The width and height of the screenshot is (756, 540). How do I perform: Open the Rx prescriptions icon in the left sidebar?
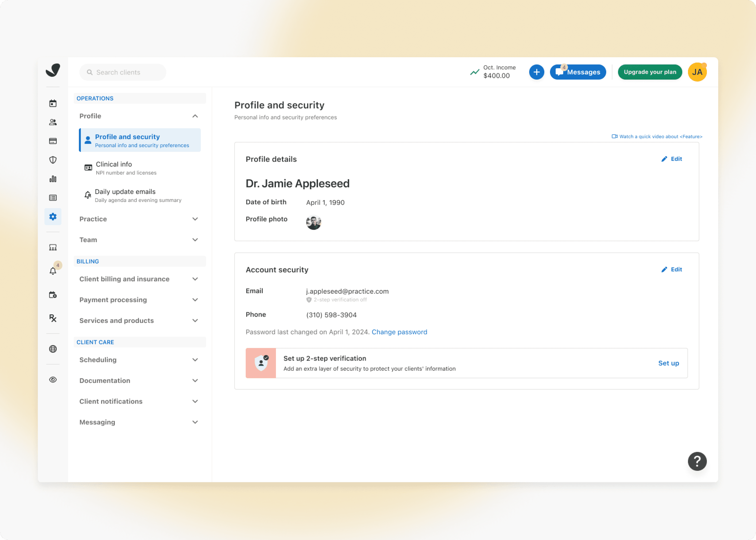click(x=53, y=318)
